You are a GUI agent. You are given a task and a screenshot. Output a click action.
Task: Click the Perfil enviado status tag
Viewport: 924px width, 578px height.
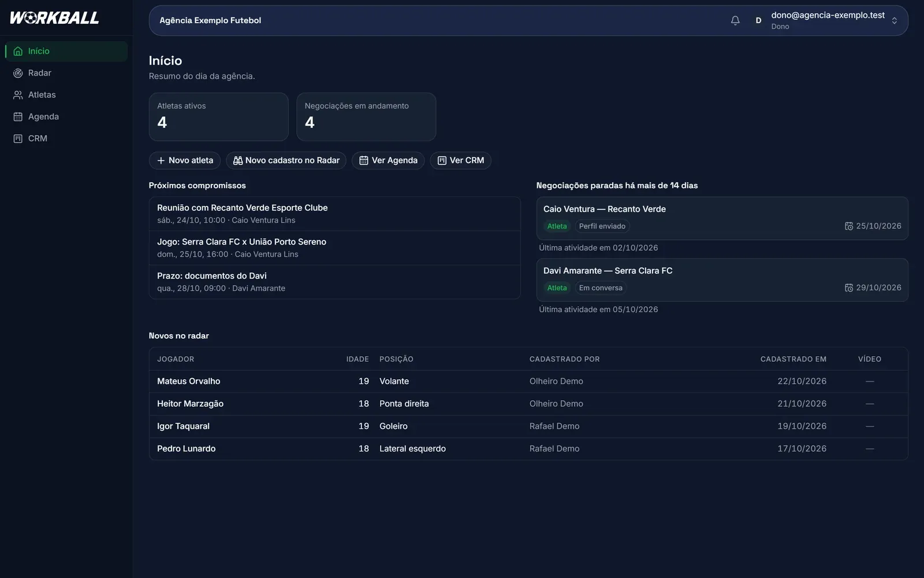click(602, 227)
